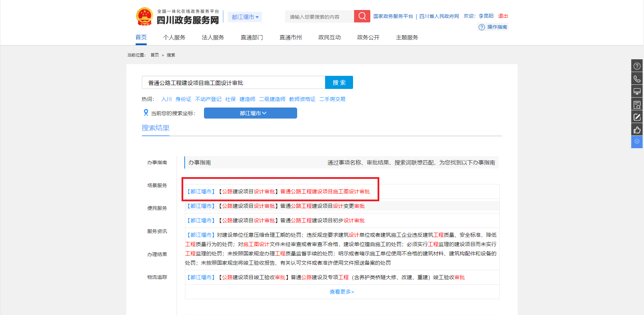Click 首页 in the breadcrumb
This screenshot has height=315, width=644.
pyautogui.click(x=155, y=55)
